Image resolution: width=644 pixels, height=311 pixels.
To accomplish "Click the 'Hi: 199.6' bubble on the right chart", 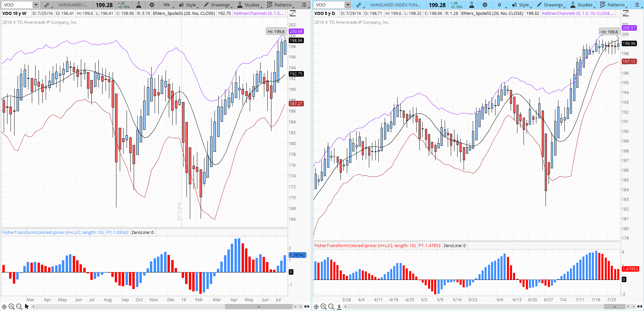I will point(609,32).
